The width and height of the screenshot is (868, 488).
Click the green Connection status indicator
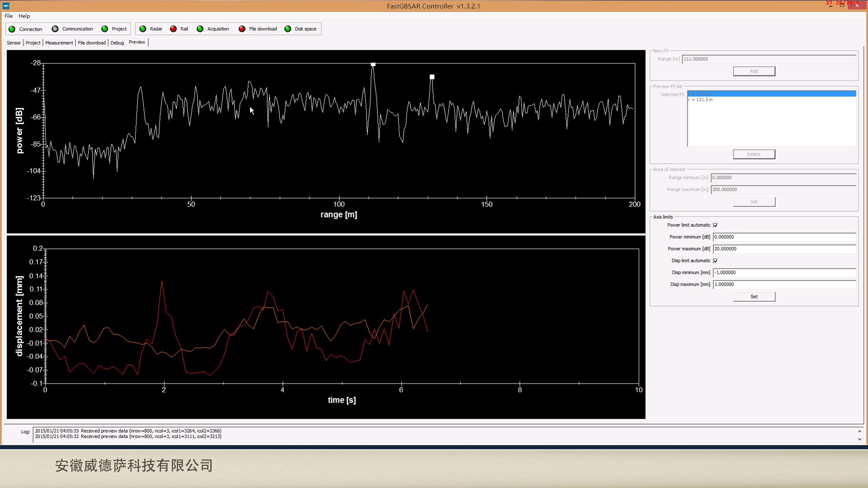(12, 29)
